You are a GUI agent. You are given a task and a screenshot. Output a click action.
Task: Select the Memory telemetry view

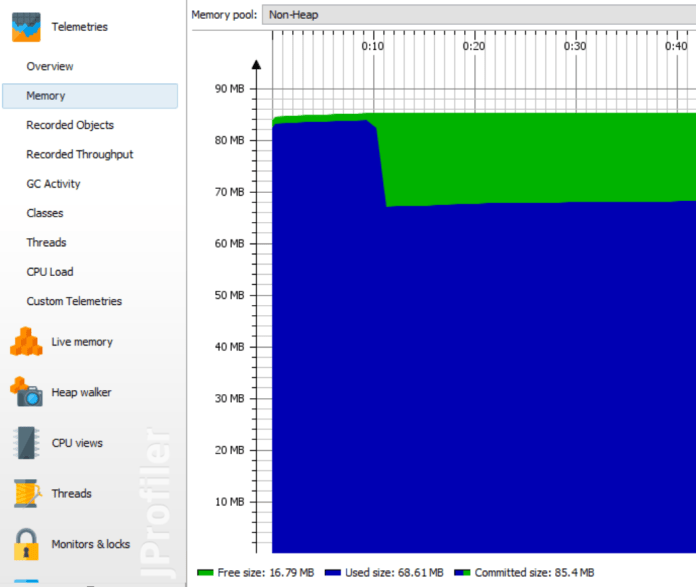(46, 96)
